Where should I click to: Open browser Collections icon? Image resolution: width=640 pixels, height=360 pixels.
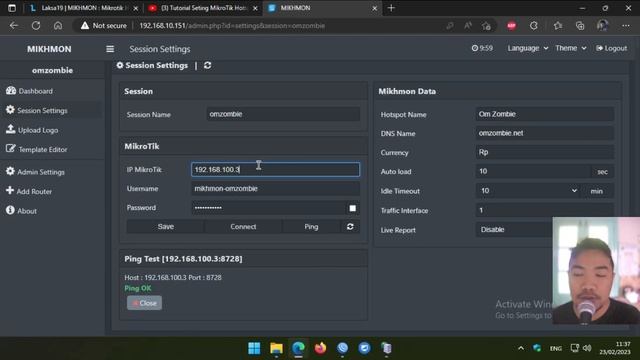click(580, 26)
